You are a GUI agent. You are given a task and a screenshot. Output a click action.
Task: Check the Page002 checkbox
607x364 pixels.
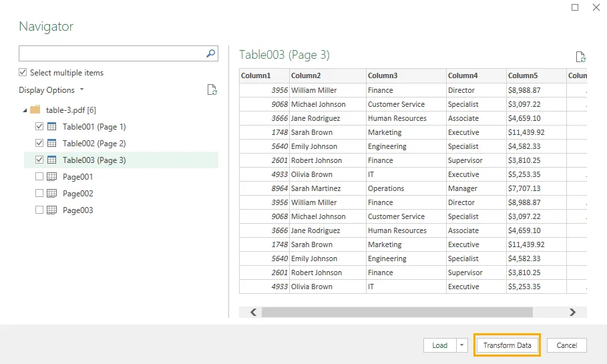pyautogui.click(x=39, y=193)
